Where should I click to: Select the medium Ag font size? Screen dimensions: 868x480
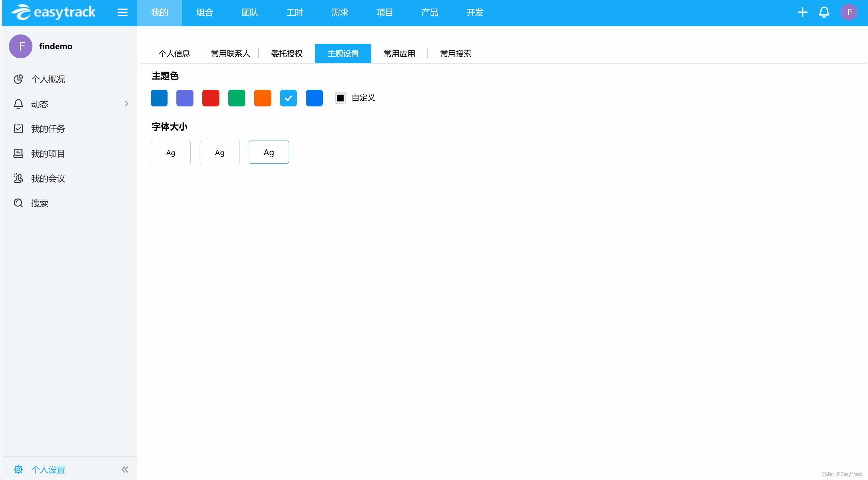[x=220, y=152]
